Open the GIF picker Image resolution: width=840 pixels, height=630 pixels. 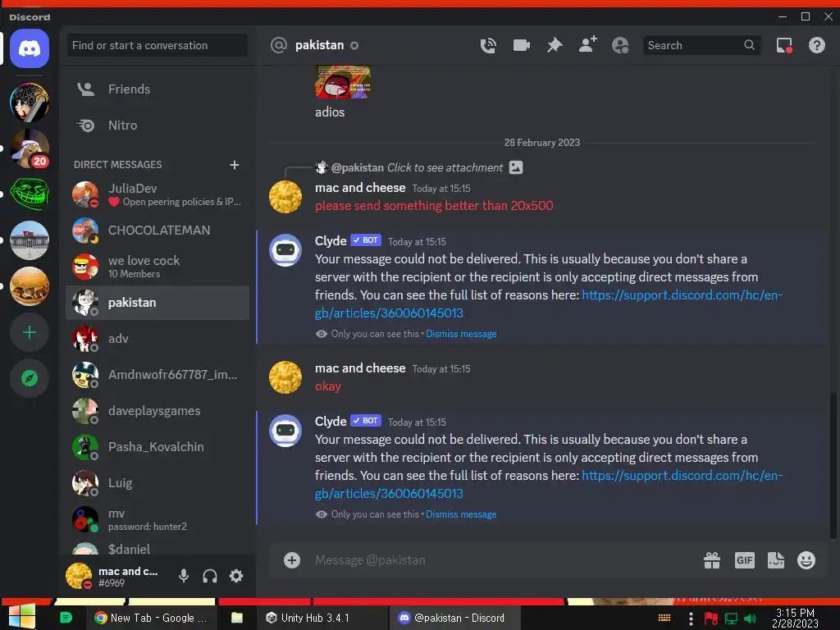point(744,560)
